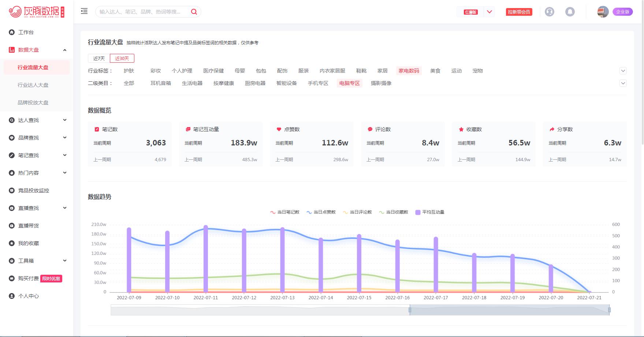This screenshot has width=644, height=337.
Task: Select the 家电数码 industry tag
Action: coord(409,71)
